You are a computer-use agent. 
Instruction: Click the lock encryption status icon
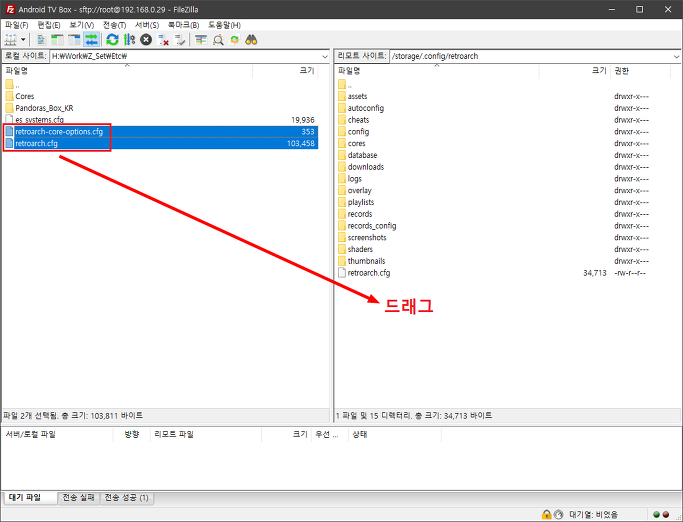(x=546, y=515)
